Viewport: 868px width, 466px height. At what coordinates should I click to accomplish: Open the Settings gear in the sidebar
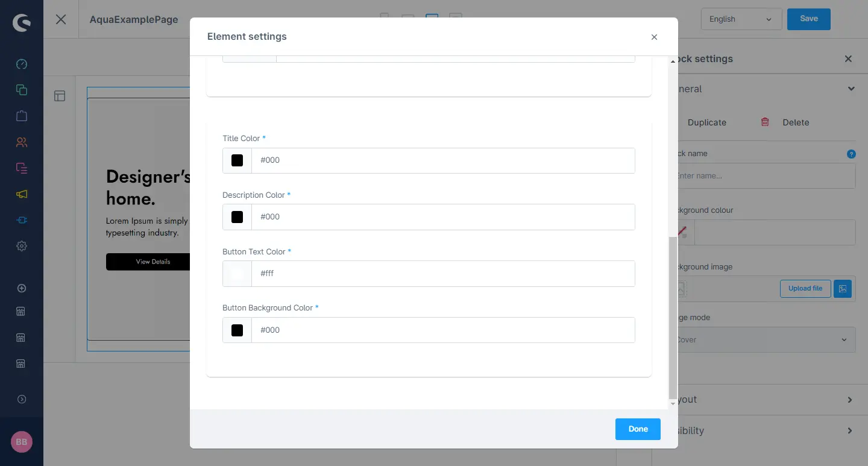click(x=22, y=246)
